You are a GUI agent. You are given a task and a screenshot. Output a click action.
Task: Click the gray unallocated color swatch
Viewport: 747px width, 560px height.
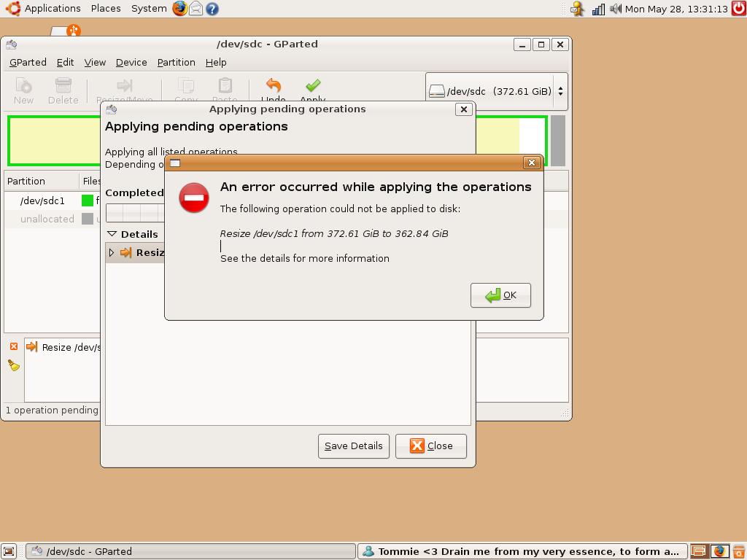(88, 219)
